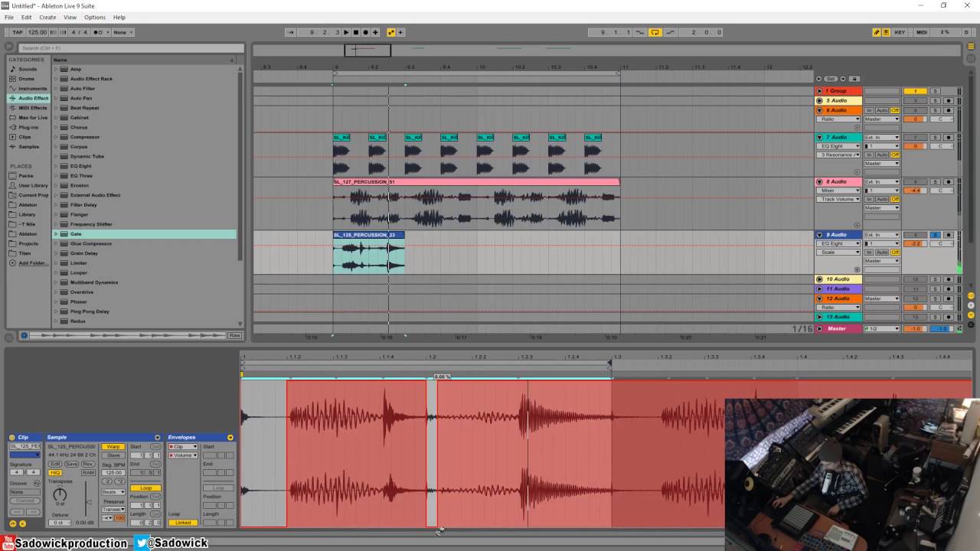
Task: Click the 8 Audio volume value -4.4
Action: [915, 191]
